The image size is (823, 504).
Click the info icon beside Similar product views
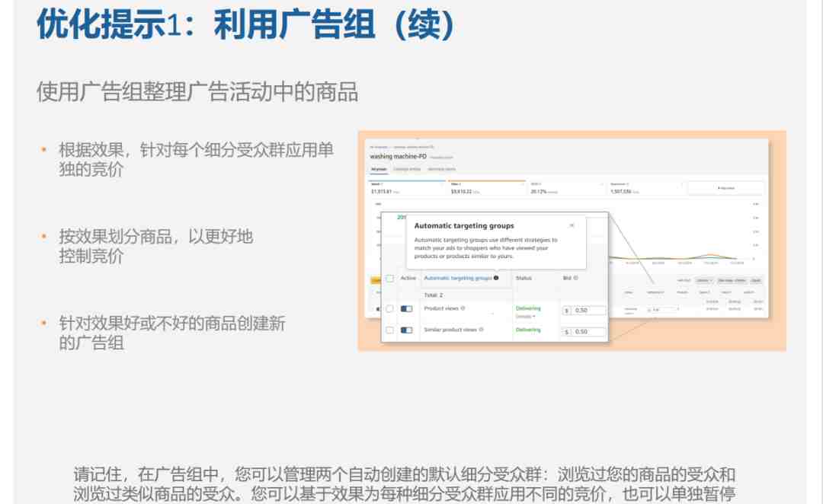point(482,330)
